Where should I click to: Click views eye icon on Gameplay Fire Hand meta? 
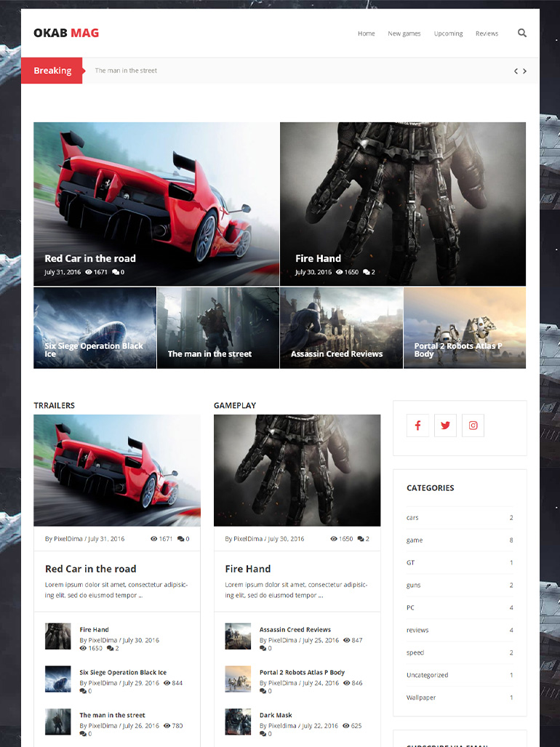(x=333, y=539)
